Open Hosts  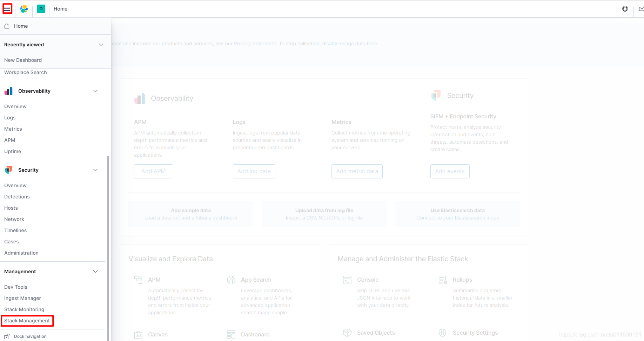coord(11,208)
